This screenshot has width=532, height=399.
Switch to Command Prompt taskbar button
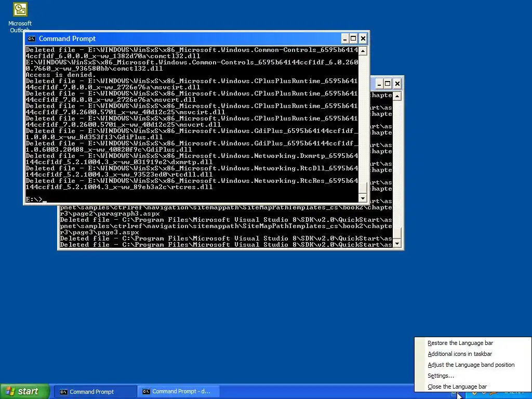(95, 392)
